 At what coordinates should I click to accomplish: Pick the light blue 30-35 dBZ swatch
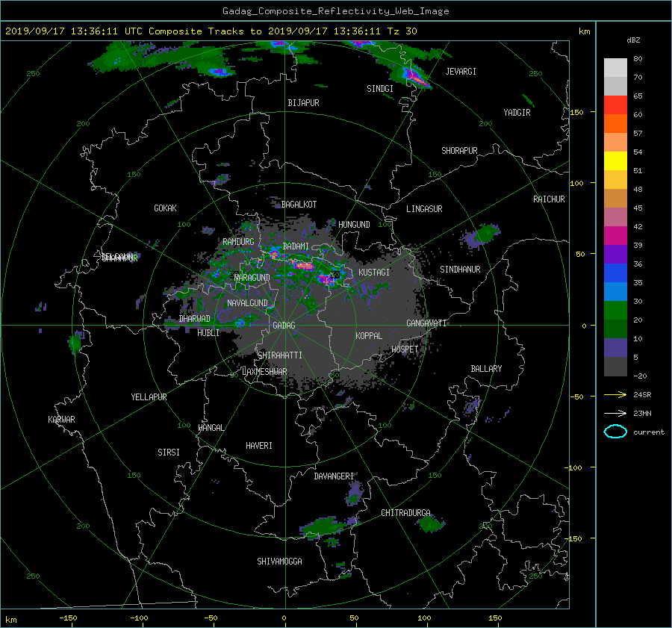615,292
